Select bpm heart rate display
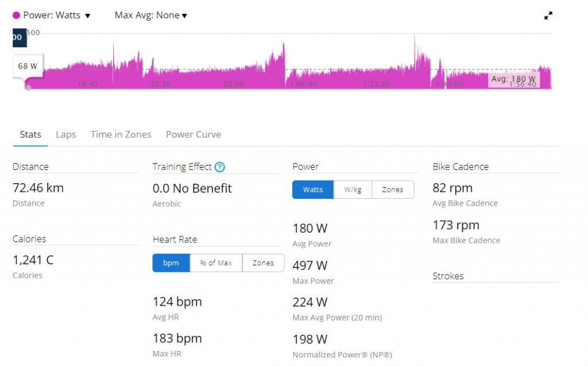 point(171,263)
